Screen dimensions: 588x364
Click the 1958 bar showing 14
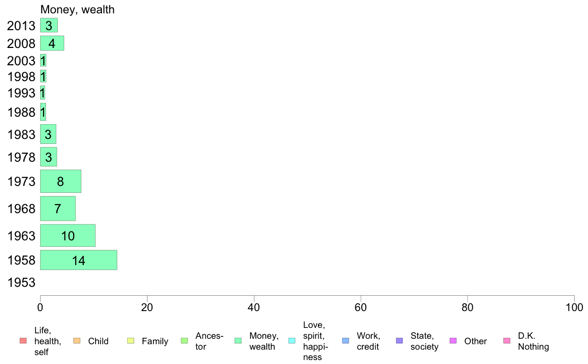click(78, 260)
